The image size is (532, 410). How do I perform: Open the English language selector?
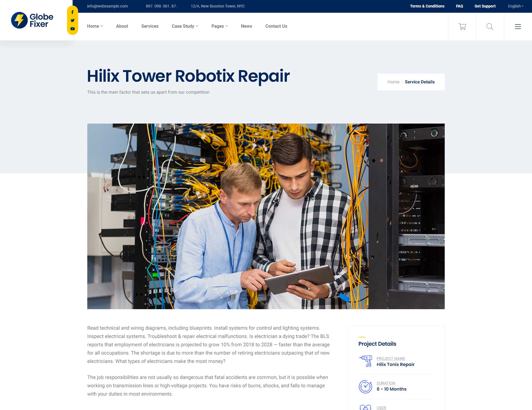tap(515, 6)
